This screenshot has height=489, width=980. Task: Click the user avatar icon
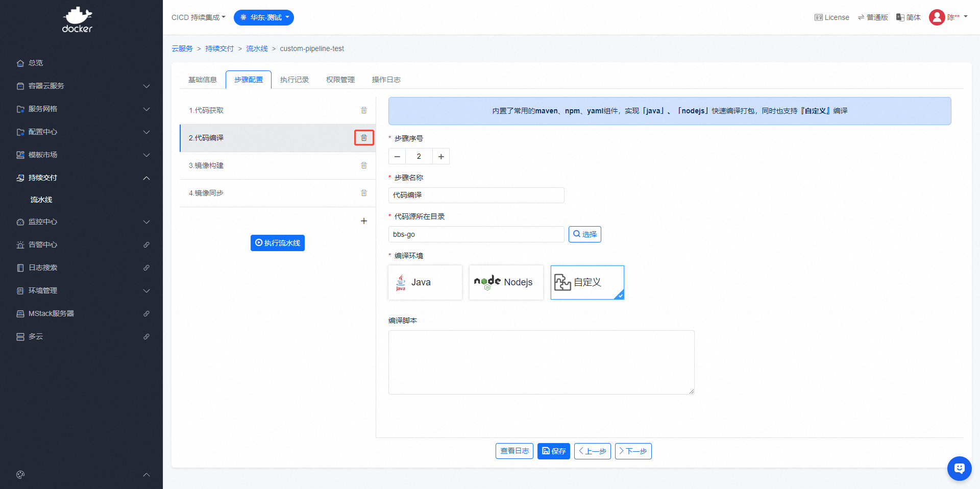click(937, 17)
